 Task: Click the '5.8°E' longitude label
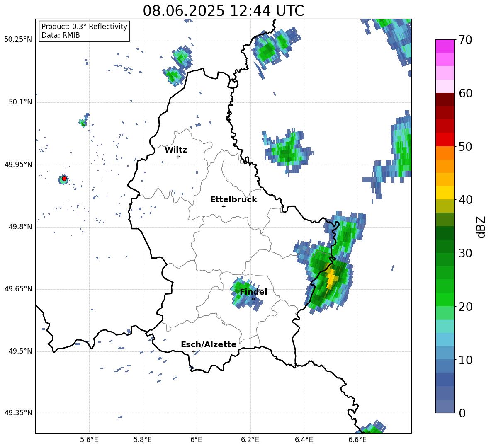point(143,440)
